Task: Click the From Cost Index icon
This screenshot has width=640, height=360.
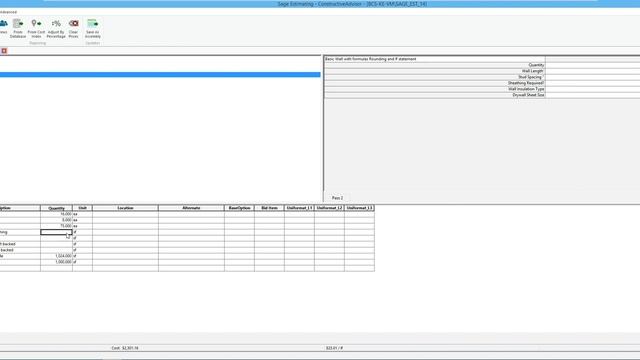Action: 36,29
